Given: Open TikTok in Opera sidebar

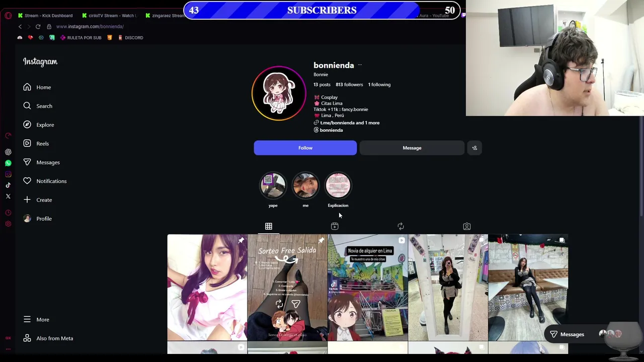Looking at the screenshot, I should pos(8,185).
